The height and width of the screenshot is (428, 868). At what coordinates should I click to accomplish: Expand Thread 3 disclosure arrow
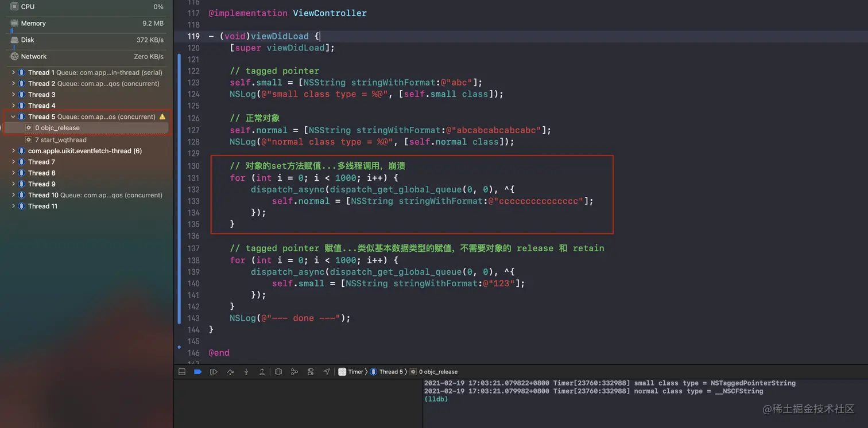click(x=13, y=95)
